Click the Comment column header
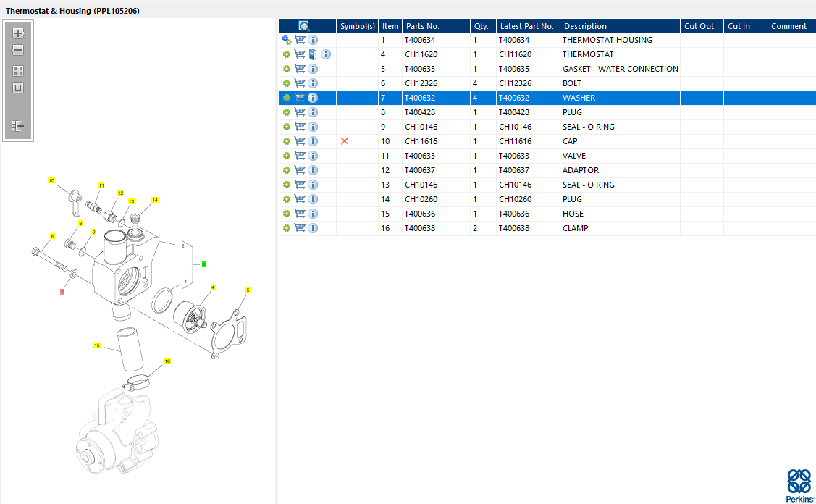 point(791,26)
